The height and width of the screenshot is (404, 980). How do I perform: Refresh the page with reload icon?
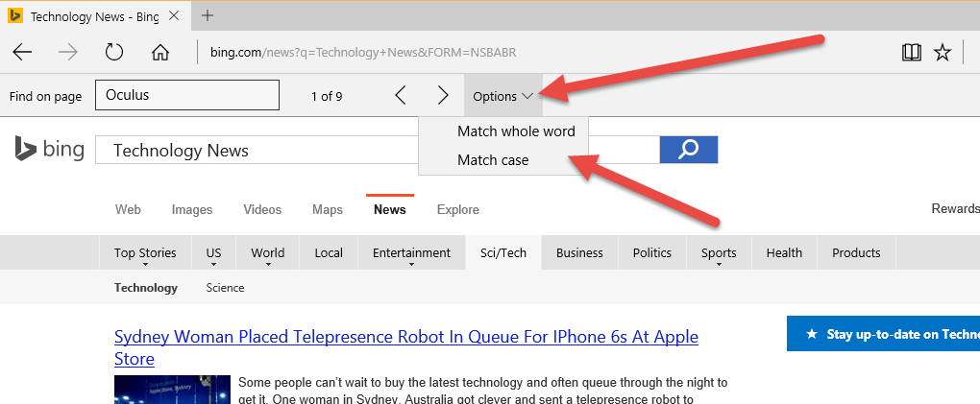pos(114,52)
